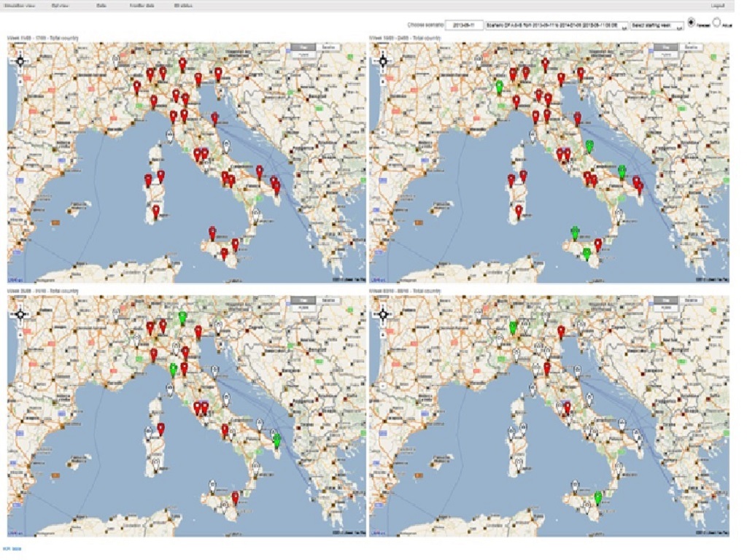Click the bottom-right map's pan compass control
This screenshot has width=747, height=560.
(383, 314)
